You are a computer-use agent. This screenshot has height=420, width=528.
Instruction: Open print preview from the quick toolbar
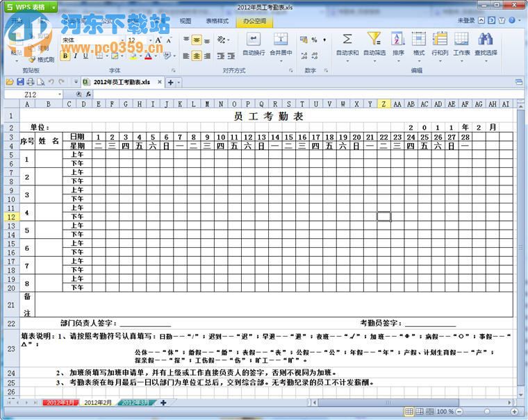41,82
